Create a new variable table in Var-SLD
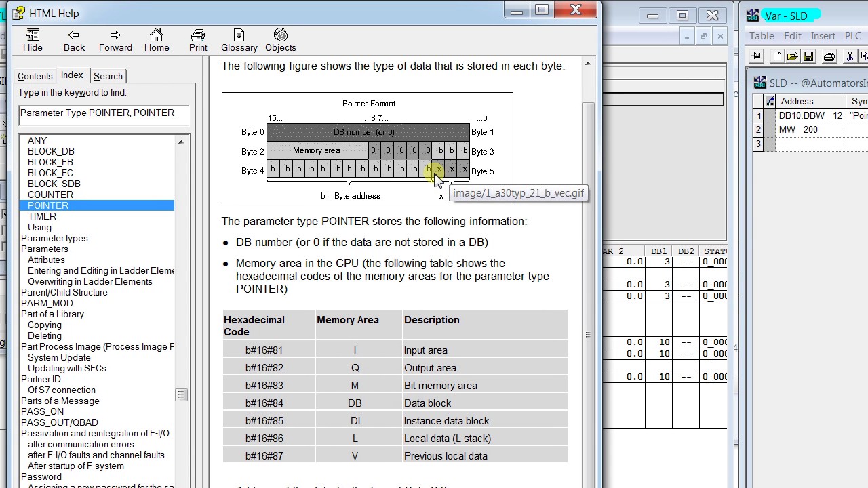 777,56
